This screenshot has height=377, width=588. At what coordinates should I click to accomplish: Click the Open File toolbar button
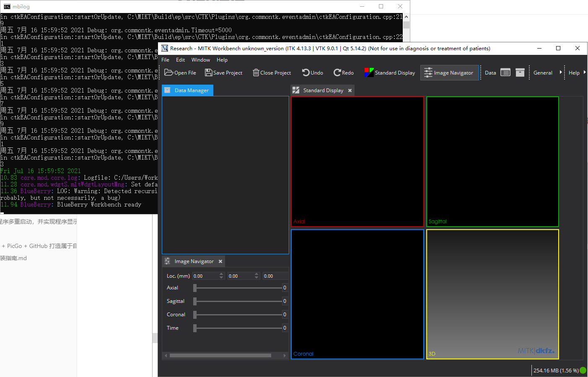click(x=180, y=72)
